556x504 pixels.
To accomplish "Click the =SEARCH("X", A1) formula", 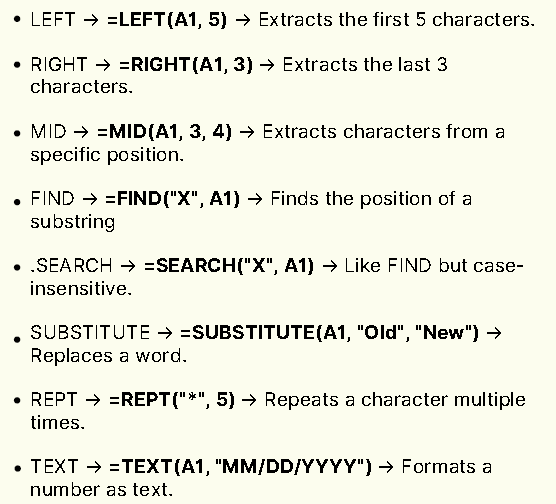I will click(229, 265).
